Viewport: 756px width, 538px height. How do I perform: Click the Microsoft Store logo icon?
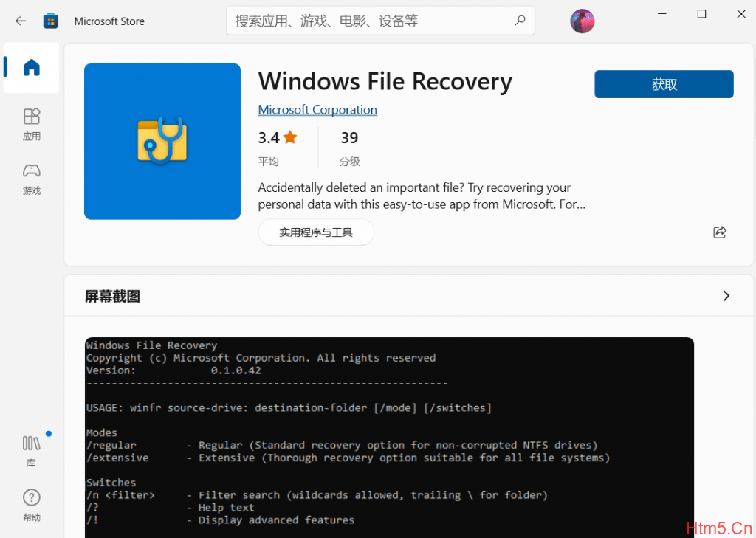click(x=51, y=21)
